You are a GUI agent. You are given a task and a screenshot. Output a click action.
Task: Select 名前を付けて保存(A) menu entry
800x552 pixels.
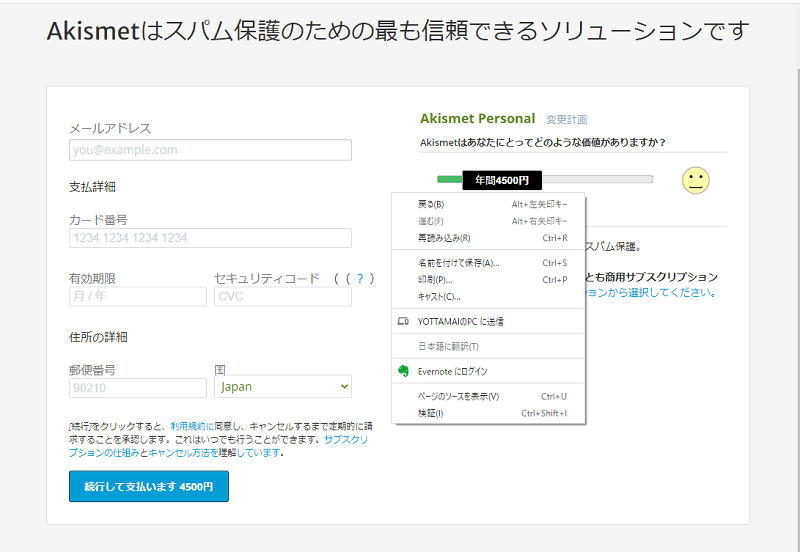(x=458, y=263)
